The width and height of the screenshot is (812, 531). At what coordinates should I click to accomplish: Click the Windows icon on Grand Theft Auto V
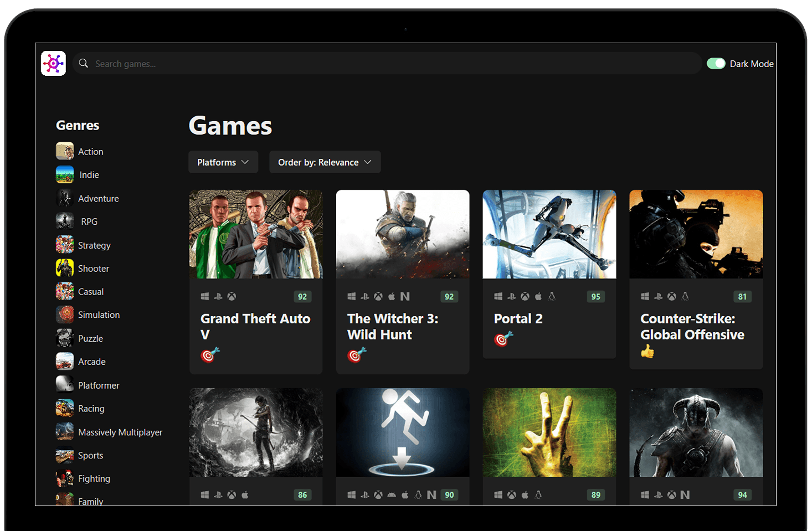[x=204, y=296]
